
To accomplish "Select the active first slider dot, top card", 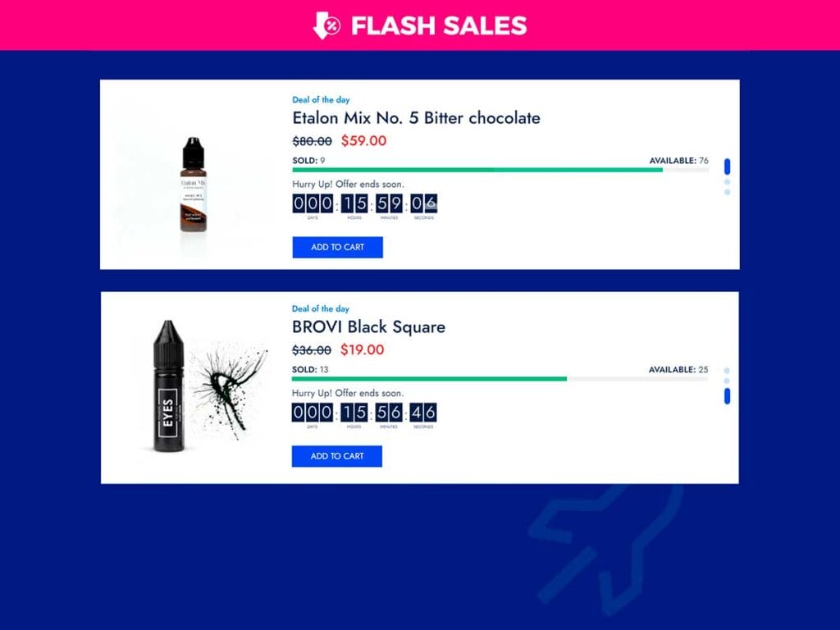I will tap(727, 166).
